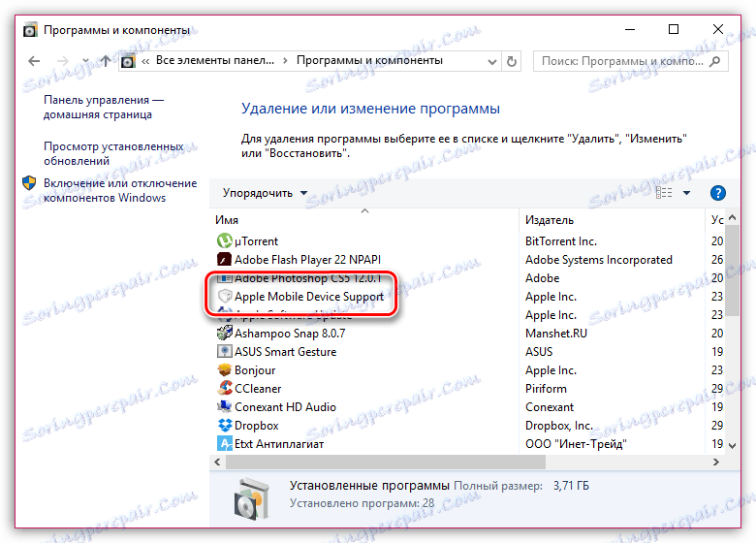Select Etxt Антиплагиат entry
The height and width of the screenshot is (543, 756).
point(279,444)
